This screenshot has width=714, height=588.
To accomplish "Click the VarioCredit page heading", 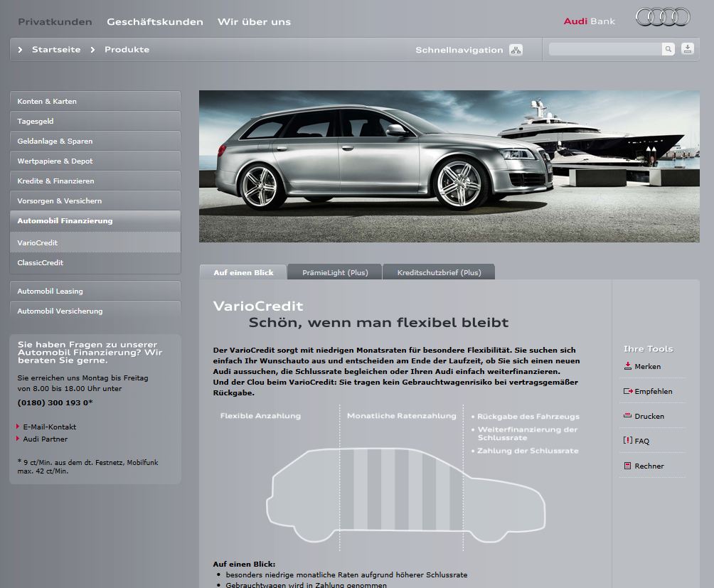I will (x=258, y=306).
